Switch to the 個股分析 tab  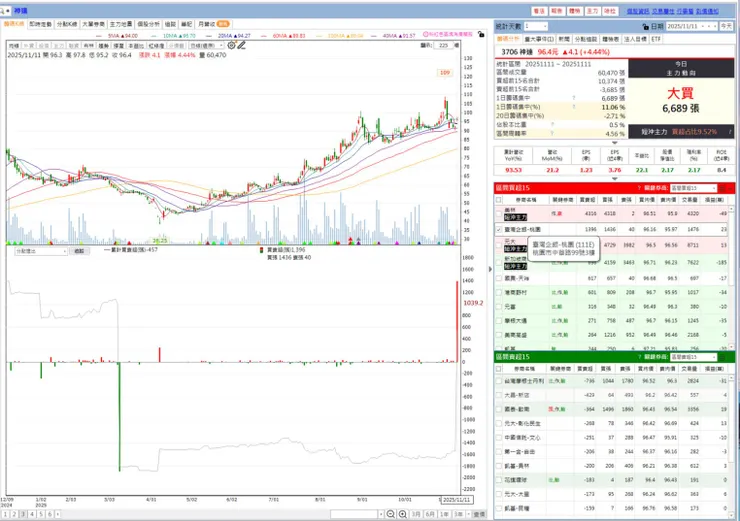(x=148, y=24)
